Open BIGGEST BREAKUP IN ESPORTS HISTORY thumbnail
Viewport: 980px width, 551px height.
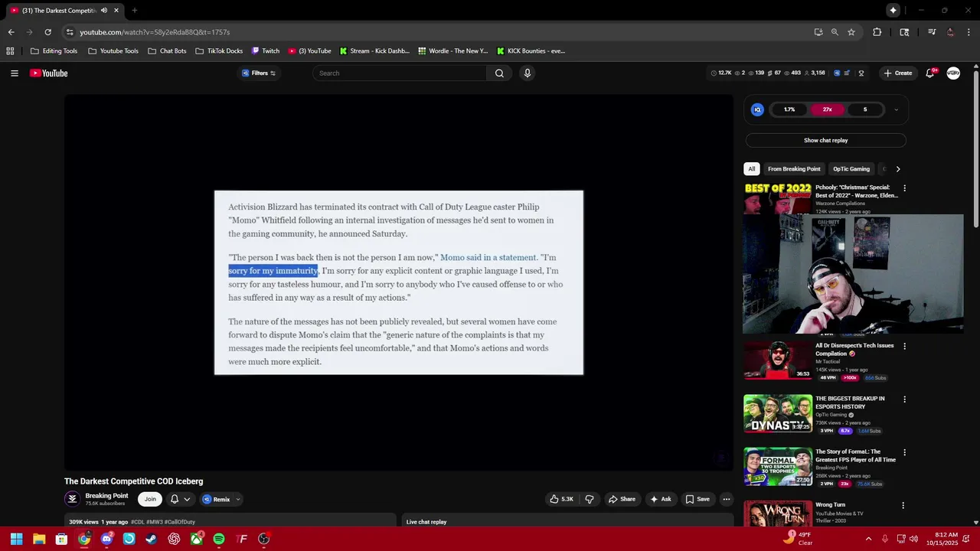click(778, 413)
